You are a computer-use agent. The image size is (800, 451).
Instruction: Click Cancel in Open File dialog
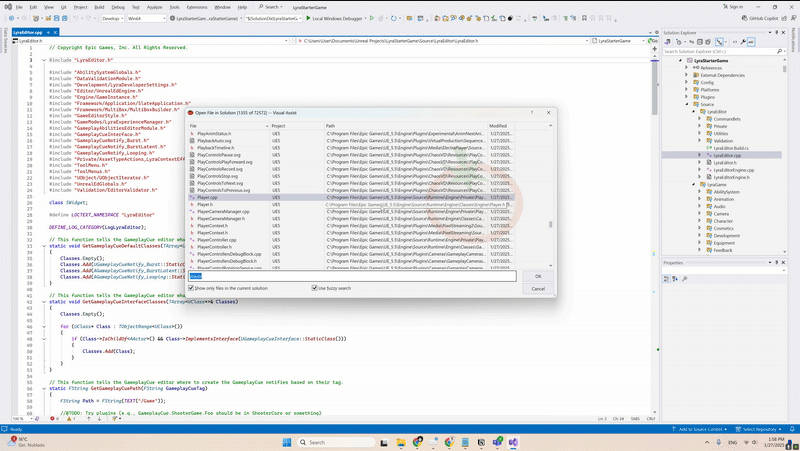point(538,289)
